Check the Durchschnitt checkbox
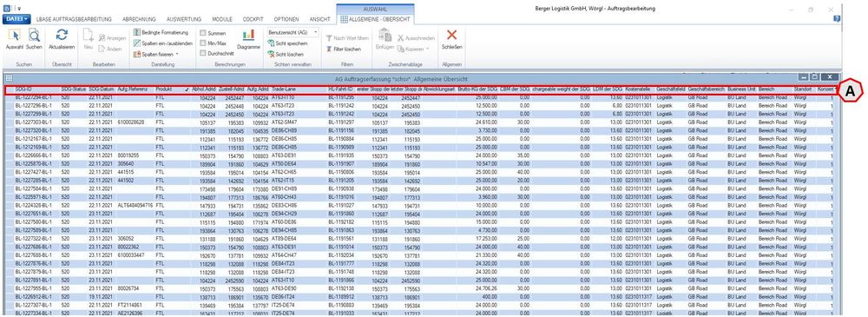Viewport: 868px width, 317px height. tap(203, 54)
